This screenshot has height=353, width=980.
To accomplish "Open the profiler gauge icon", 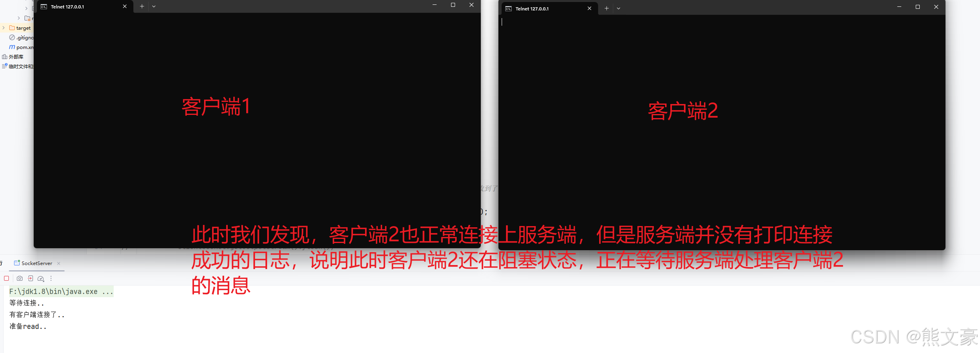I will tap(41, 278).
